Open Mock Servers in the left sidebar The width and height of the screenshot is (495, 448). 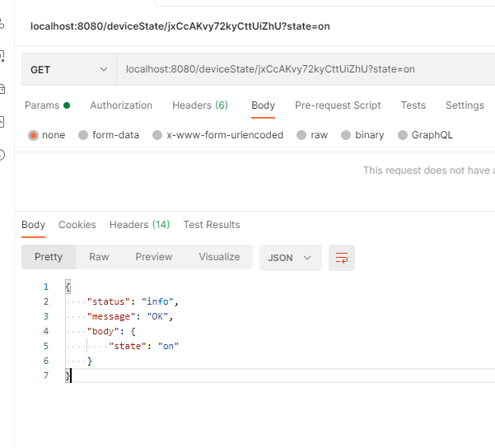click(2, 89)
